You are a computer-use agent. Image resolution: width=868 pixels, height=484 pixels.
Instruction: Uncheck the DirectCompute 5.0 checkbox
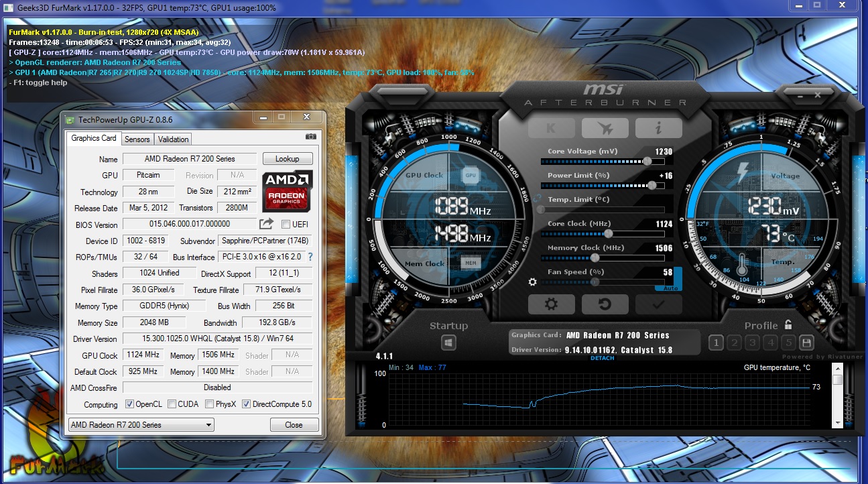pyautogui.click(x=247, y=404)
